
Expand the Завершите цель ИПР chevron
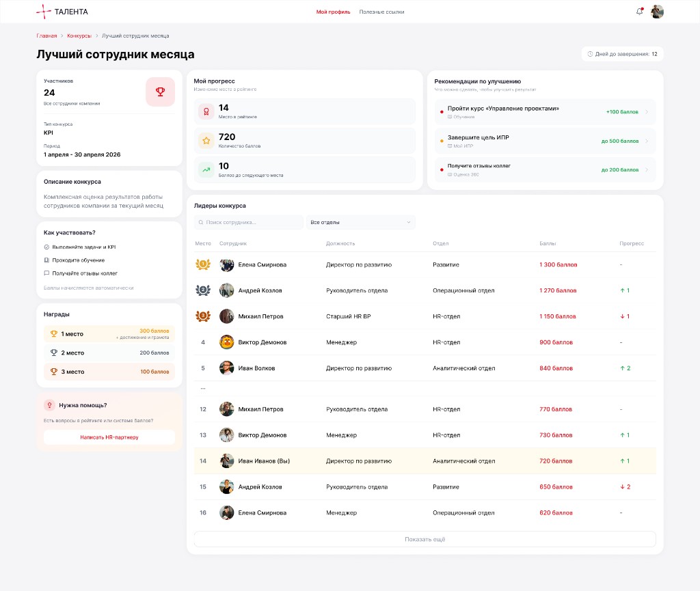point(647,141)
